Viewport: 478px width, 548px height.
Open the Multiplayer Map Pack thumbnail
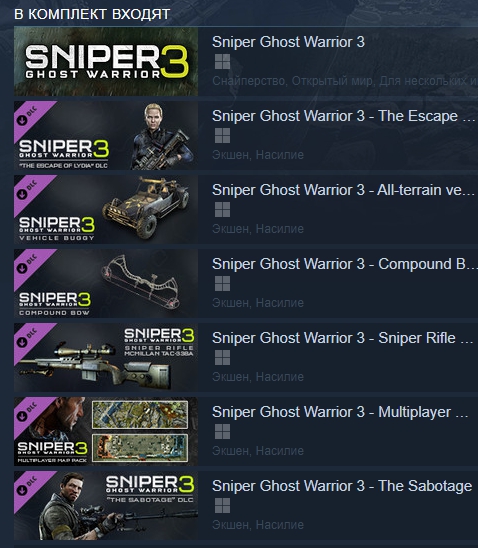[106, 432]
